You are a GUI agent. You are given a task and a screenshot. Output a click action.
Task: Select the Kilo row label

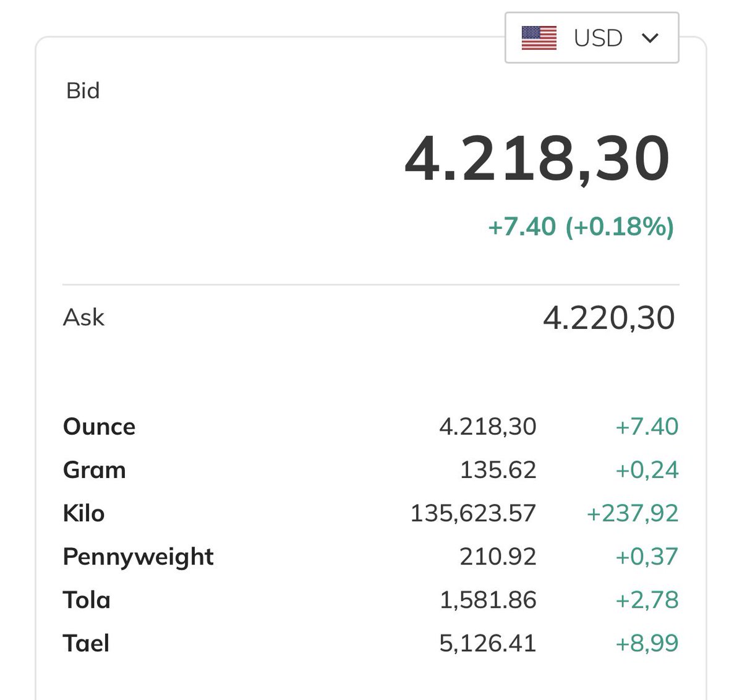point(84,513)
